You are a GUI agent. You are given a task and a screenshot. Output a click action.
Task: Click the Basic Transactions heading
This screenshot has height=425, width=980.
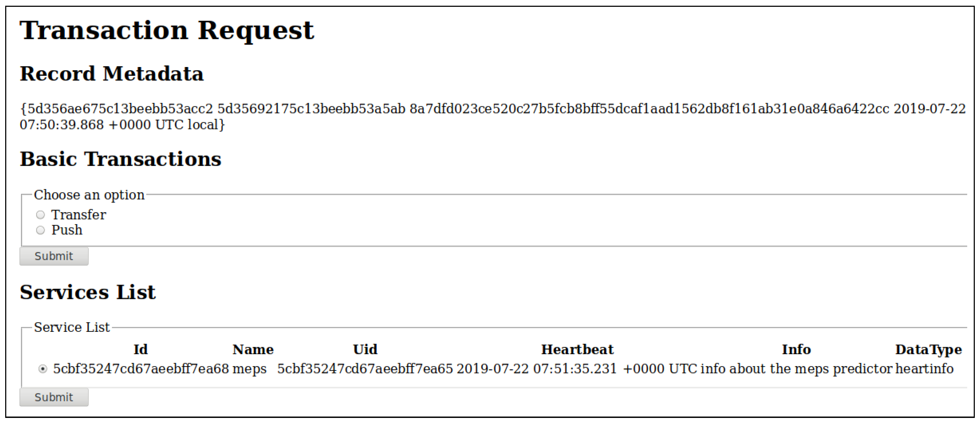tap(120, 159)
